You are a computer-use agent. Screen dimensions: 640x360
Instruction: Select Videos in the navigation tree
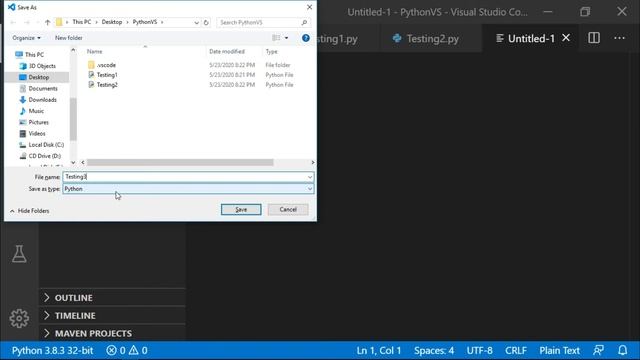[x=37, y=133]
